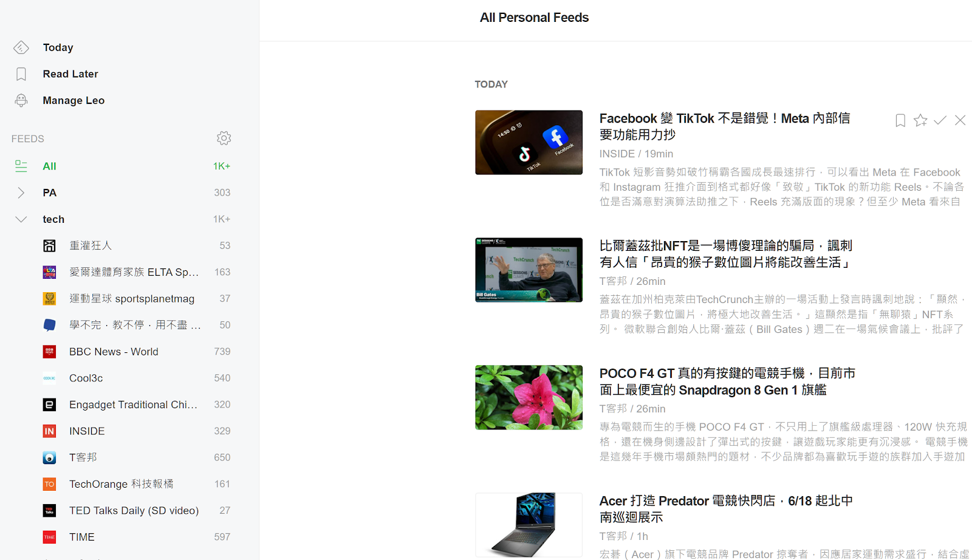Click the All Personal Feeds title
972x560 pixels.
(534, 18)
